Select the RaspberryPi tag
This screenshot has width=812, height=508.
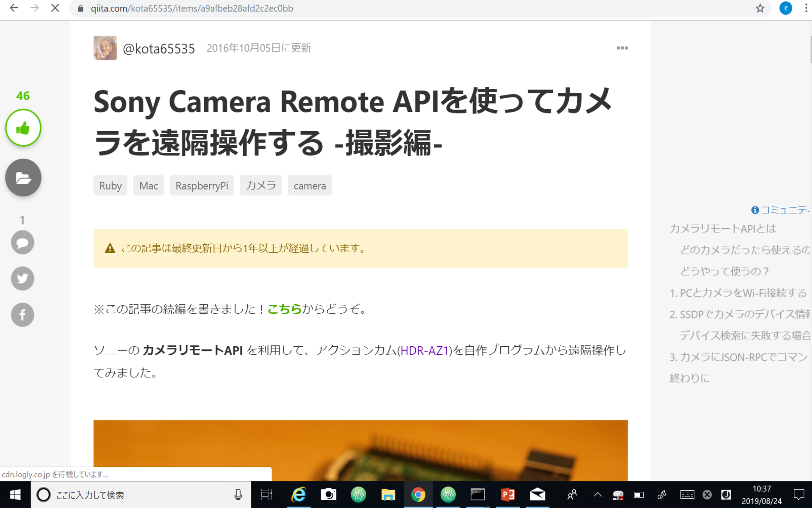pyautogui.click(x=202, y=185)
